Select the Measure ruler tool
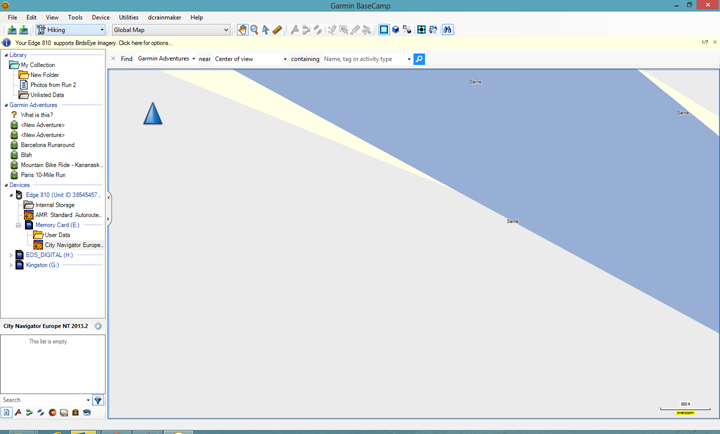The image size is (720, 434). point(277,30)
